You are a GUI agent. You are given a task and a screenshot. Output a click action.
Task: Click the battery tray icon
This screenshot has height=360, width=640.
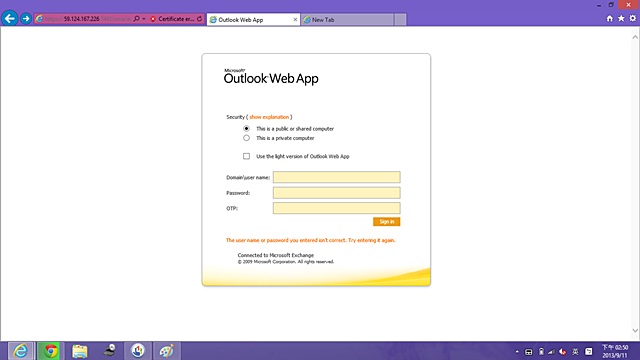541,351
